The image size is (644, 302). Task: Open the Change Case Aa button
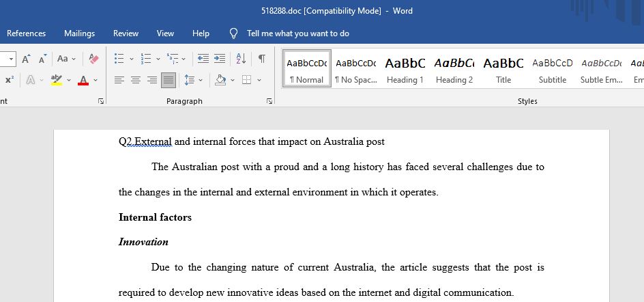(x=63, y=59)
